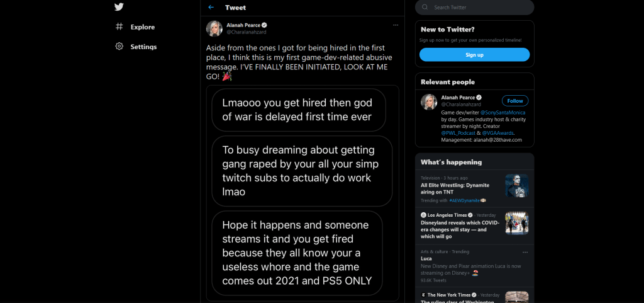Open the Disneyland article thumbnail

(x=516, y=223)
